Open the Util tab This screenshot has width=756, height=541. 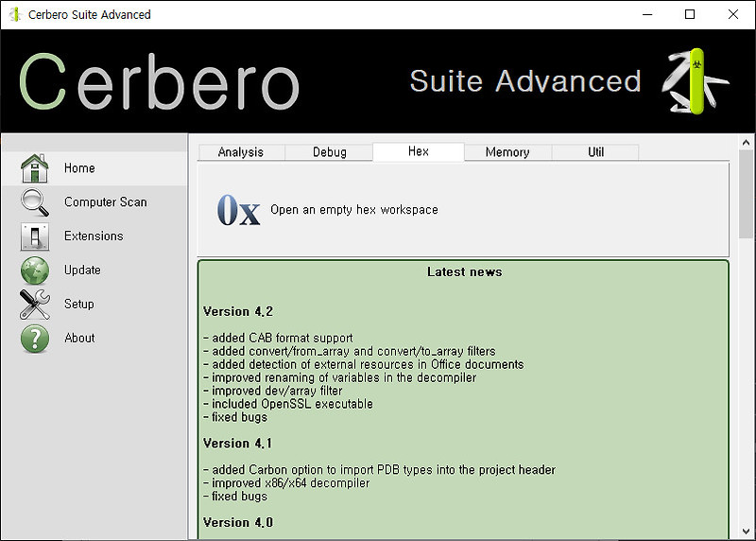[595, 152]
